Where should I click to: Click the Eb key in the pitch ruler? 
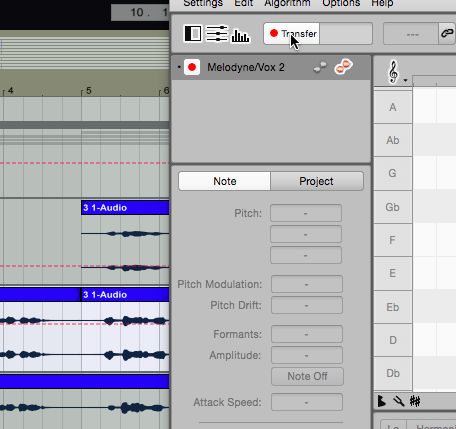(x=393, y=307)
